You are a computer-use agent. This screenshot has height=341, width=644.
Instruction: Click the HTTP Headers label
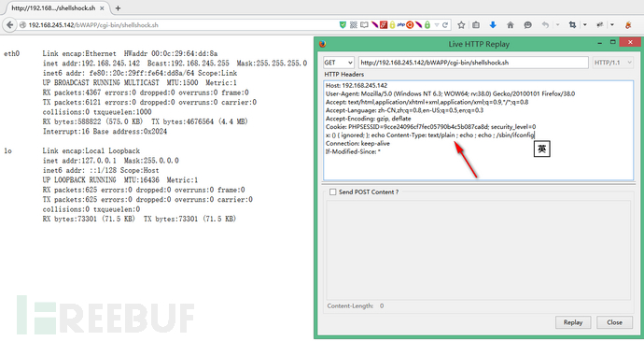pos(344,74)
